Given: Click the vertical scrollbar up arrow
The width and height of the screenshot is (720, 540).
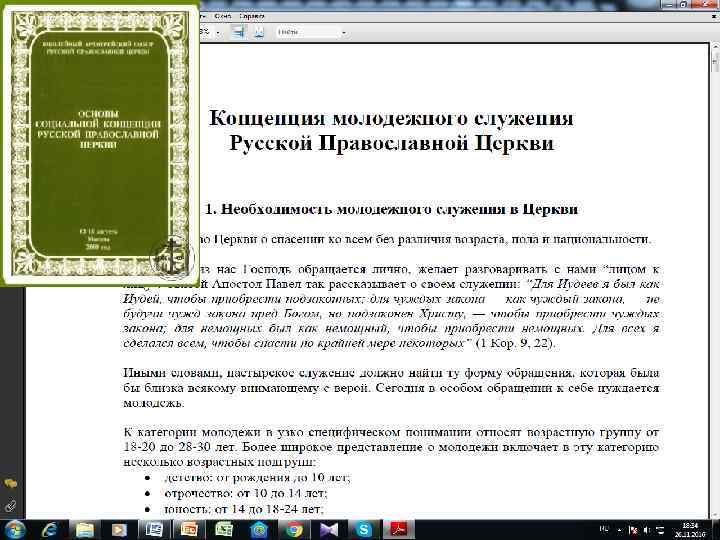Looking at the screenshot, I should click(x=714, y=48).
